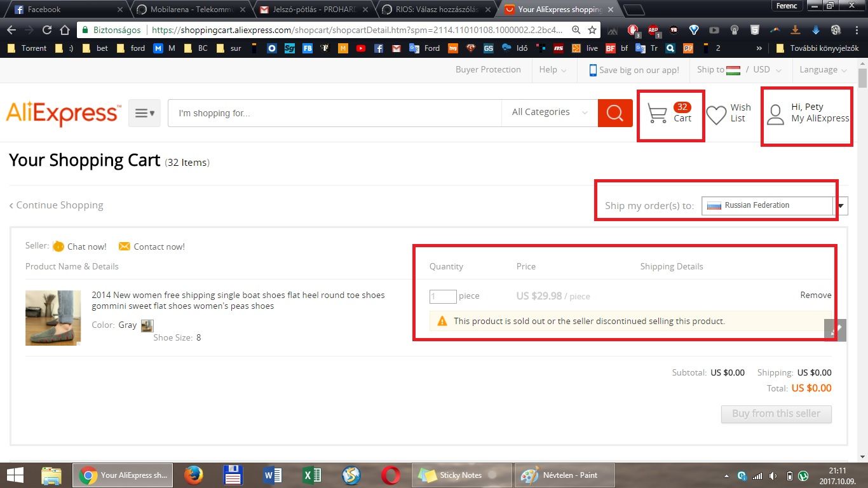Open Opera from the taskbar
This screenshot has width=868, height=488.
[391, 475]
